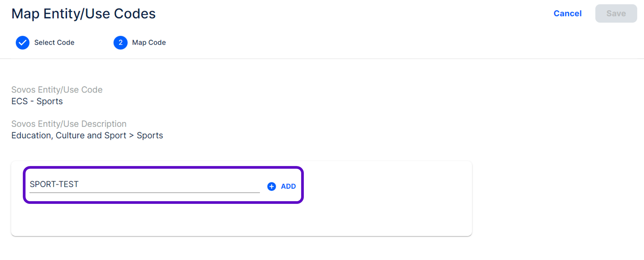Click the step 2 circle icon
644x260 pixels.
click(x=120, y=43)
